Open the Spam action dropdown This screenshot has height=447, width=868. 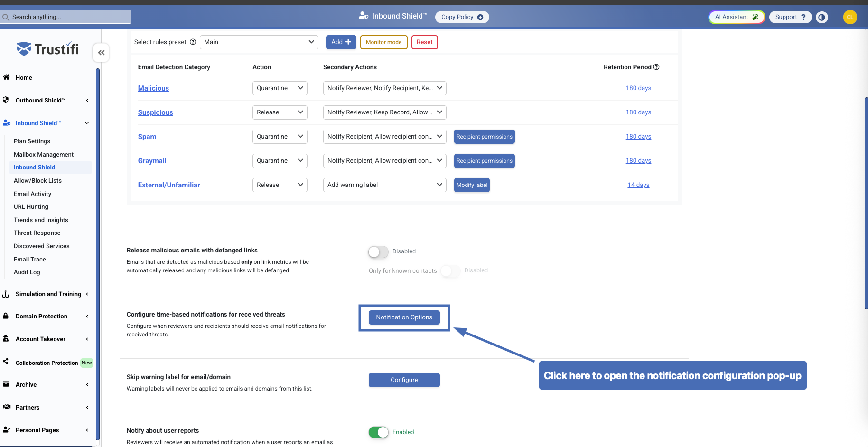coord(280,137)
